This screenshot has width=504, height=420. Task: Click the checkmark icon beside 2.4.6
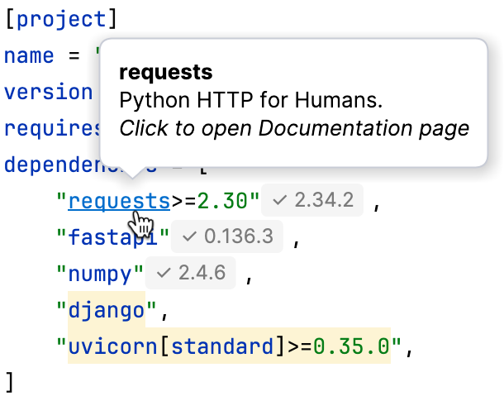(164, 273)
